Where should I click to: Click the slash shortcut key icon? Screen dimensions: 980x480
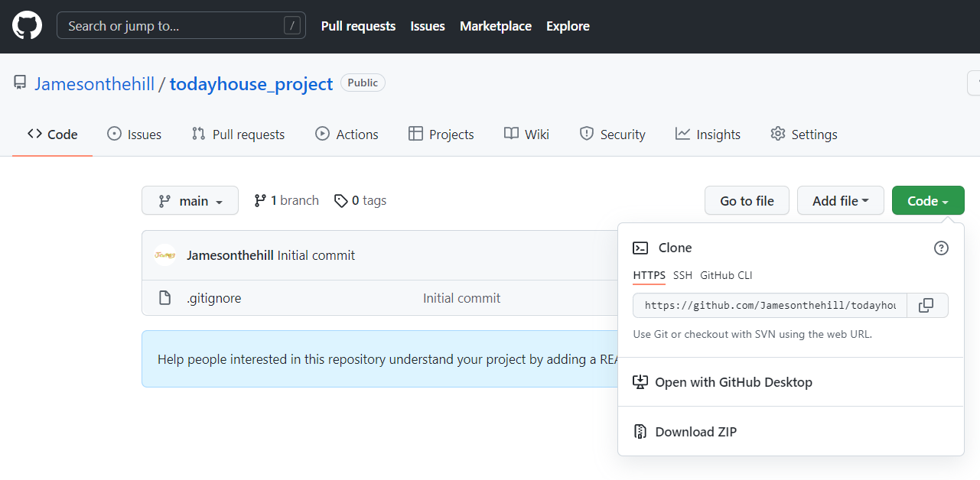click(291, 26)
